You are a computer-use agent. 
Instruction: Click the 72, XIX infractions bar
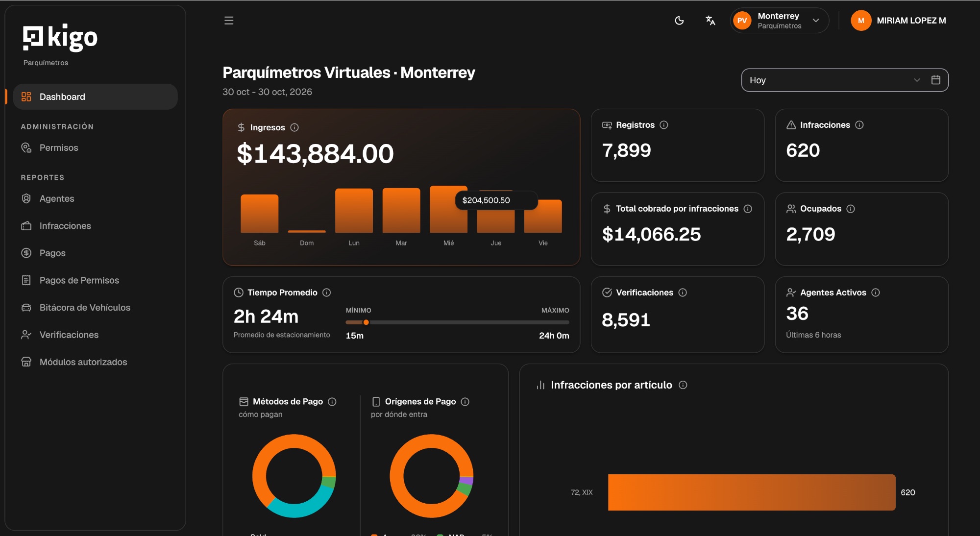(x=752, y=492)
